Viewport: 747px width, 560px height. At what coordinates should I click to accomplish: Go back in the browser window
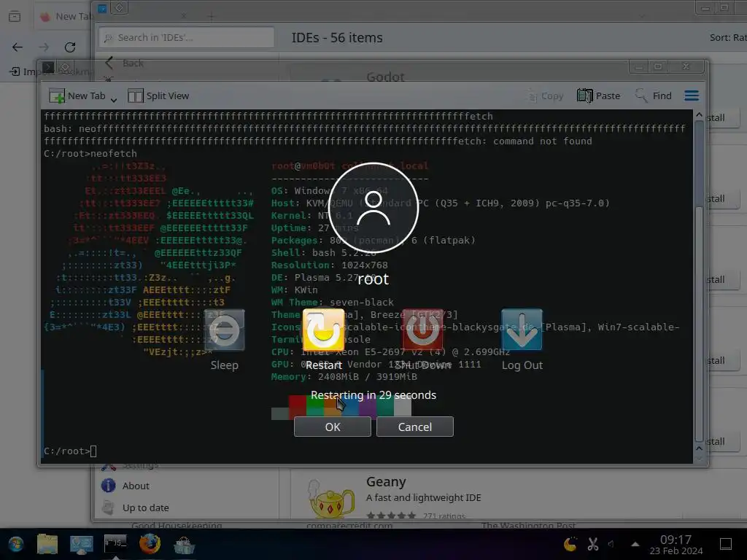click(18, 47)
